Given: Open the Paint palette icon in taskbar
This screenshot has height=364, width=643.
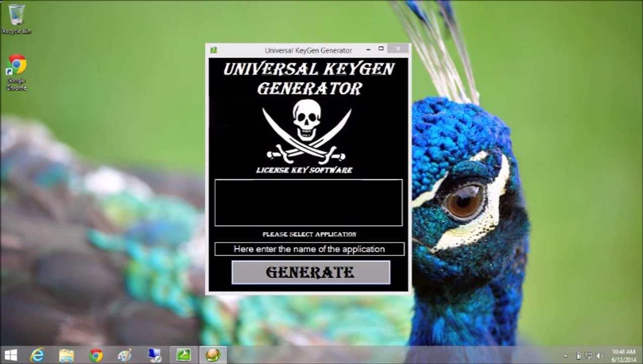Looking at the screenshot, I should 124,355.
